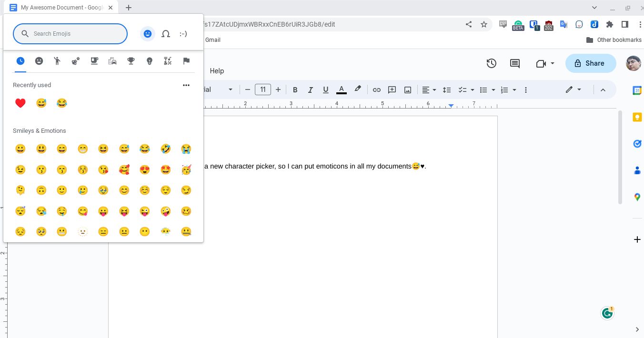This screenshot has width=644, height=338.
Task: Select the text highlight color tool
Action: (x=358, y=89)
